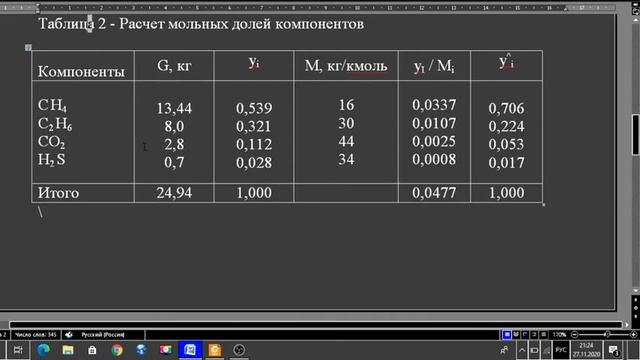Click the zoom in plus button
This screenshot has height=360, width=640.
click(x=633, y=335)
